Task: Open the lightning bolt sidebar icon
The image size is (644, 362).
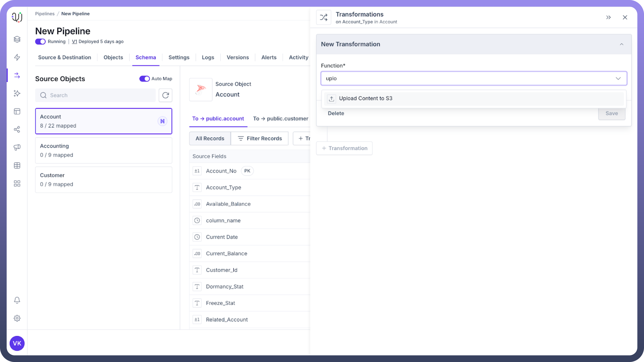Action: coord(17,57)
